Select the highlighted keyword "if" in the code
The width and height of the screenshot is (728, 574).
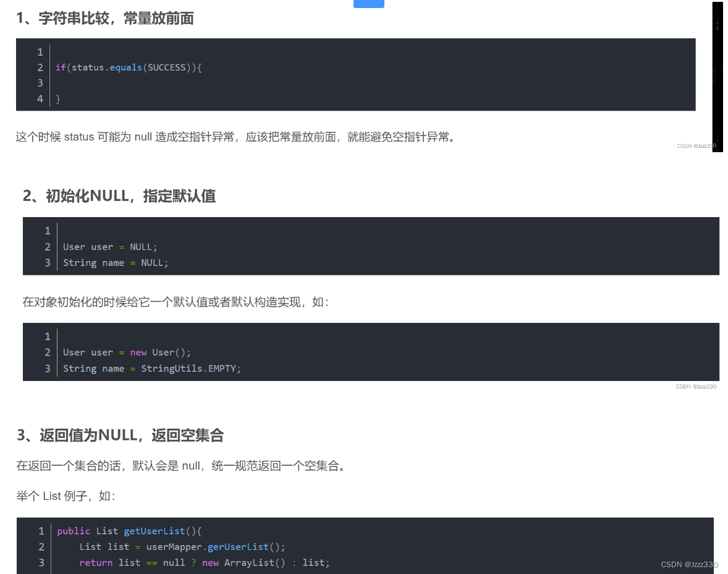(61, 67)
